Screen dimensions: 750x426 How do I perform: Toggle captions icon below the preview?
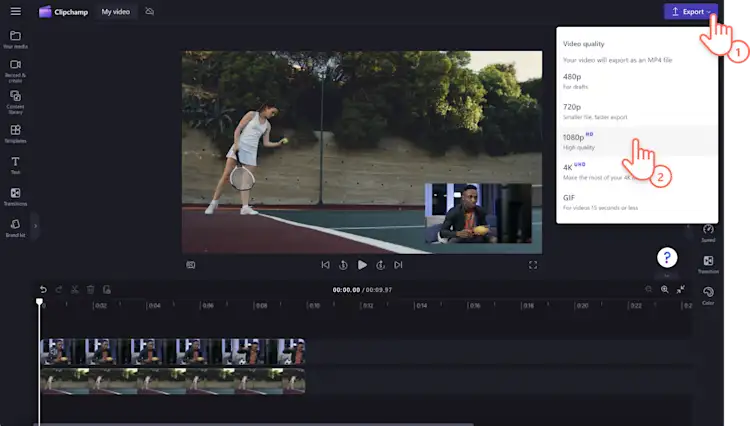click(190, 265)
